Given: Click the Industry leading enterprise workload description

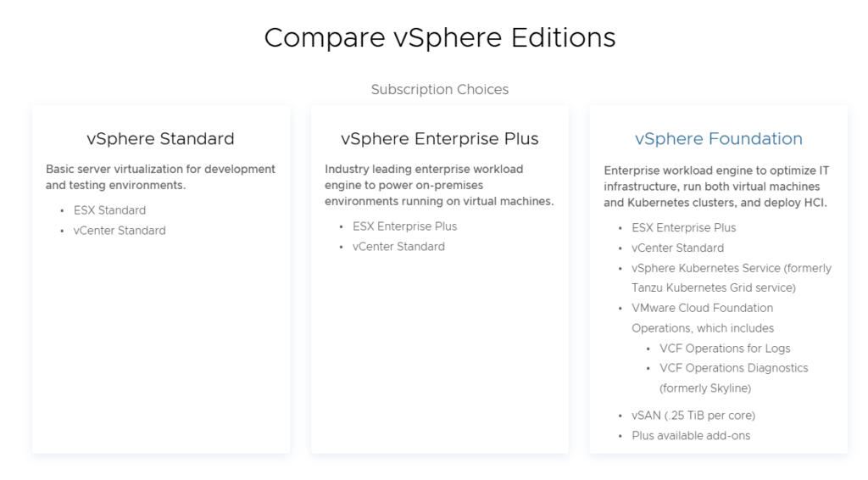Looking at the screenshot, I should 439,185.
